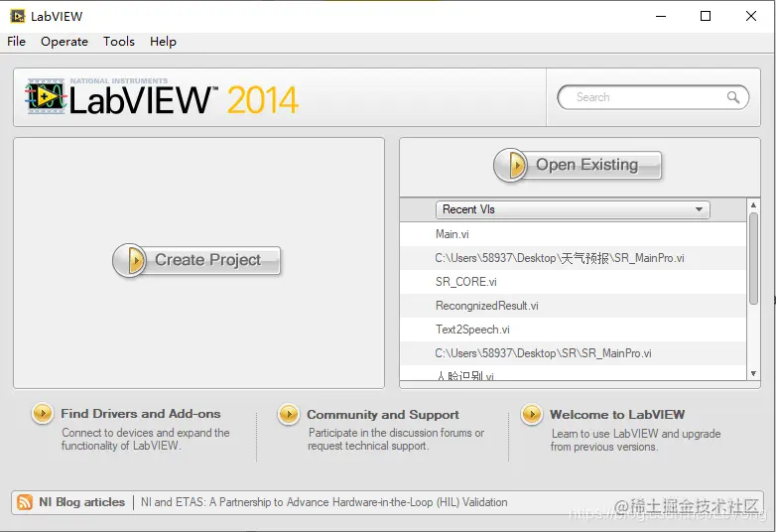Open NI Blog articles label
Image resolution: width=776 pixels, height=532 pixels.
[x=81, y=502]
